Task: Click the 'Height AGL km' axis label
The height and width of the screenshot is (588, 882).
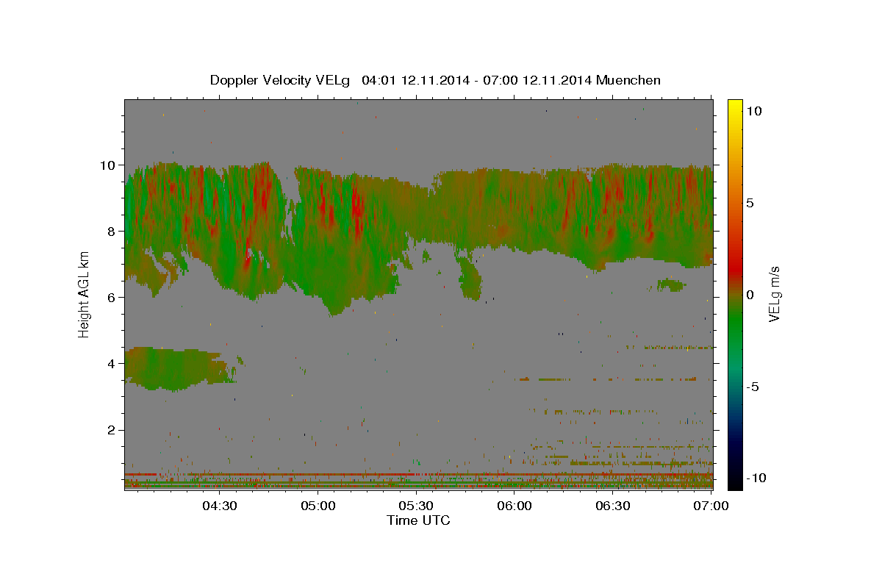Action: pos(84,294)
